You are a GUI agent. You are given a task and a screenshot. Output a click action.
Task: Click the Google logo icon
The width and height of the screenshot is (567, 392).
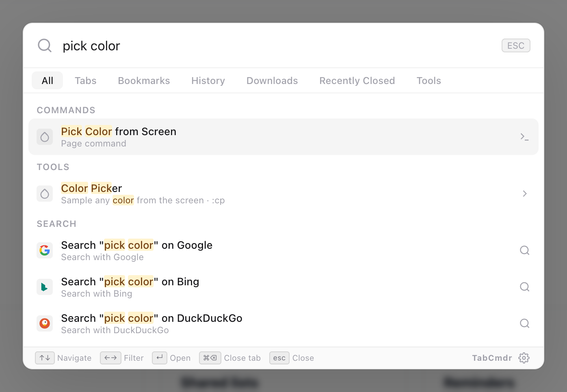click(45, 250)
